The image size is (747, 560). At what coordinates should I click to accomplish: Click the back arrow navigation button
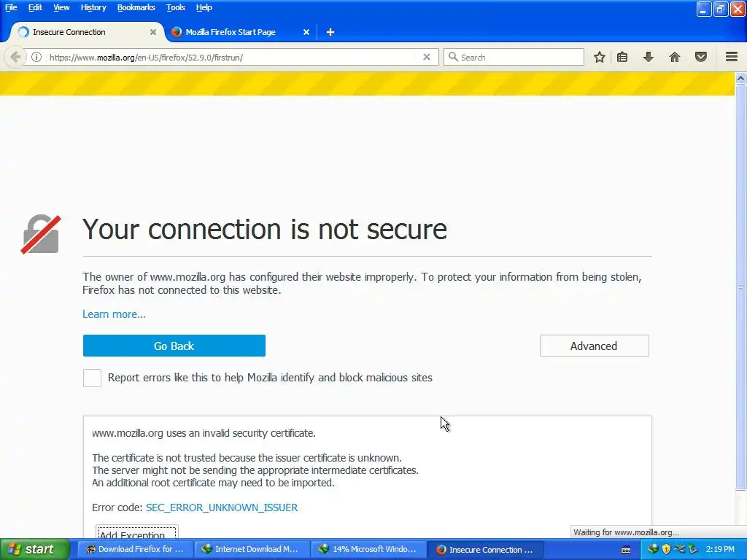[x=15, y=57]
